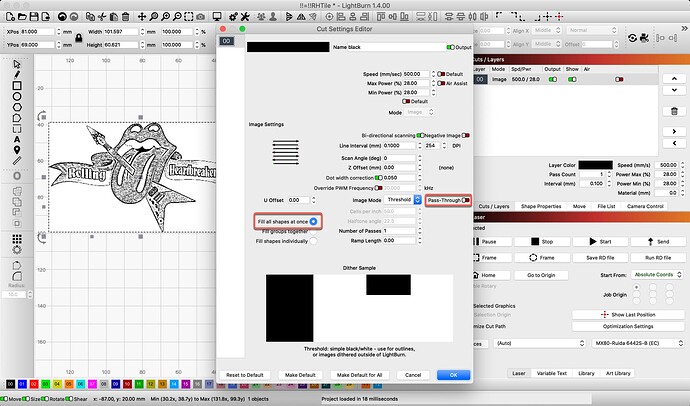Switch to Shape Properties tab
This screenshot has height=406, width=690.
[541, 206]
